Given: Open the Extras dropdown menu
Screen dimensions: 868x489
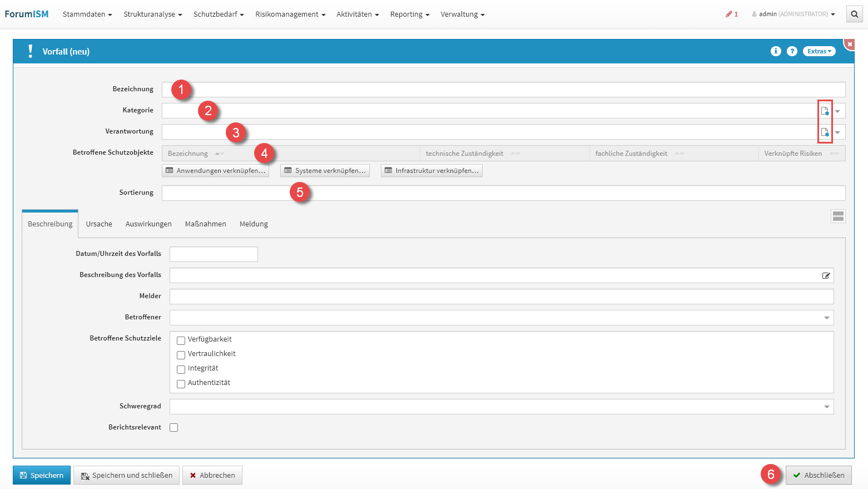Looking at the screenshot, I should click(x=819, y=51).
